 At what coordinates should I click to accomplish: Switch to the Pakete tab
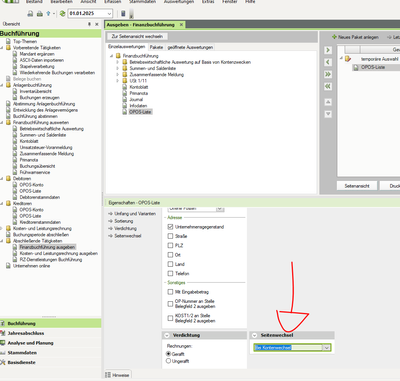coord(156,47)
